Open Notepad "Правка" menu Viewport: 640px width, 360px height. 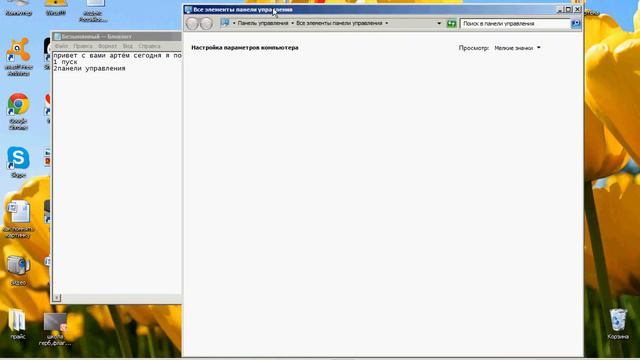point(83,46)
